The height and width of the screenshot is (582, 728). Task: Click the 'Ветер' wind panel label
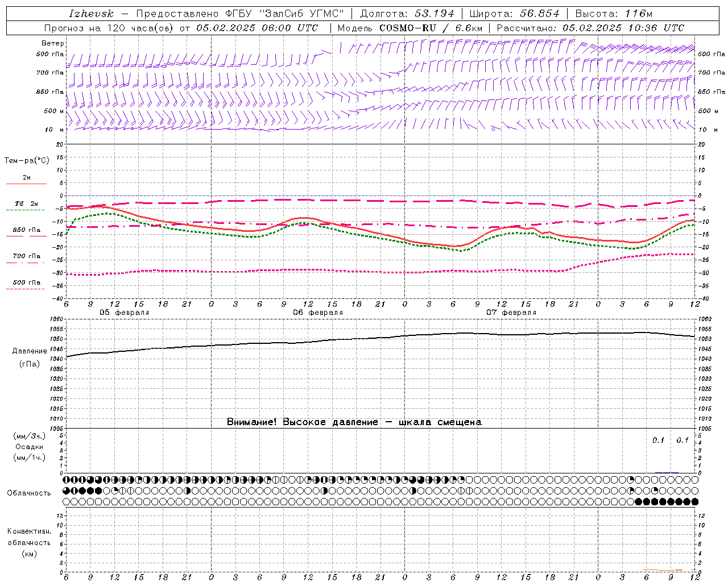pyautogui.click(x=53, y=43)
